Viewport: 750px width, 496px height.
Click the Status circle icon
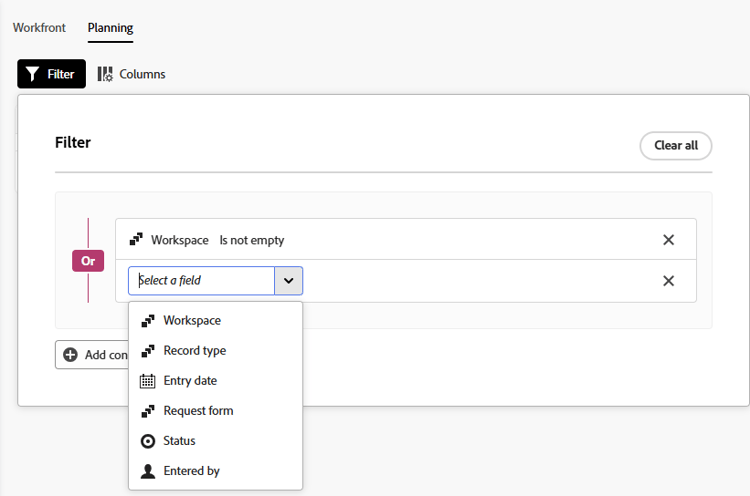(x=148, y=441)
